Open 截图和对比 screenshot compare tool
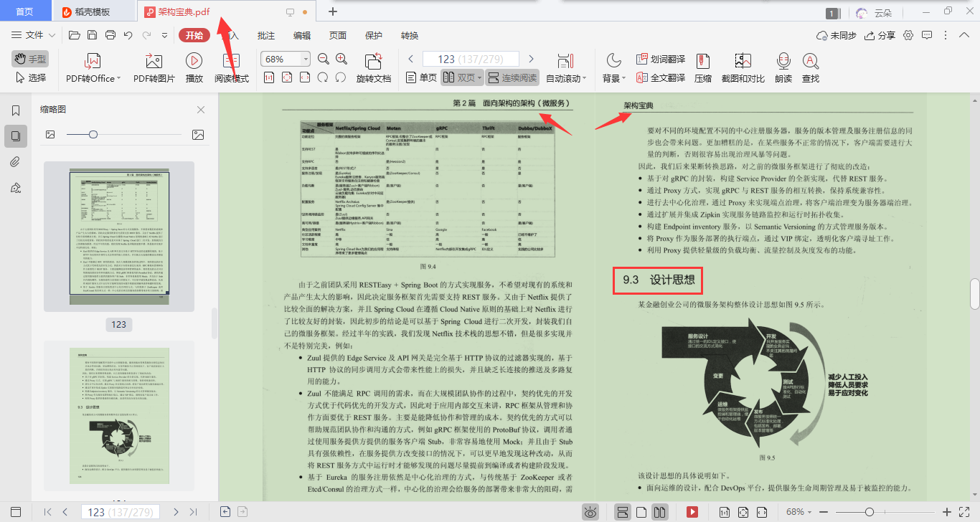The height and width of the screenshot is (522, 980). (743, 68)
